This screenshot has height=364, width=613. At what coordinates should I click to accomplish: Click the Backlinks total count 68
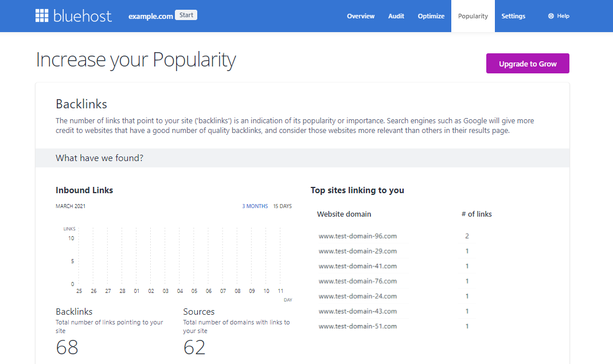[67, 347]
